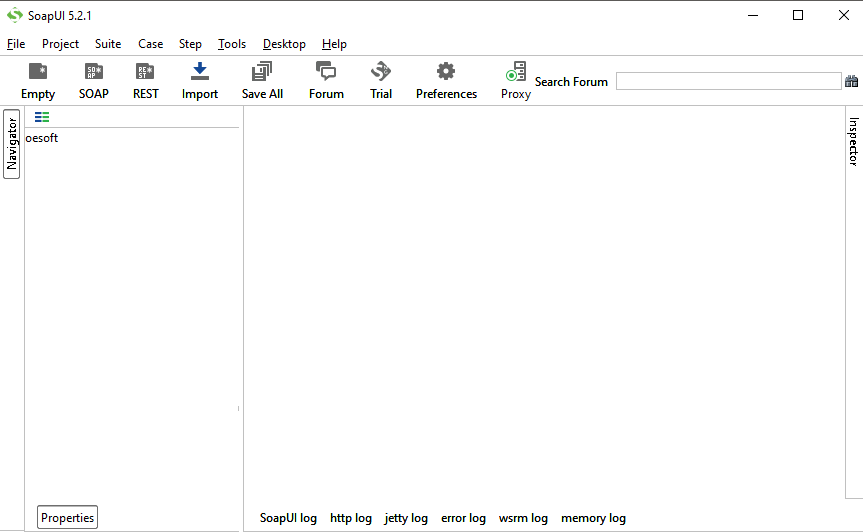Open the Project menu
The image size is (863, 532).
tap(60, 44)
